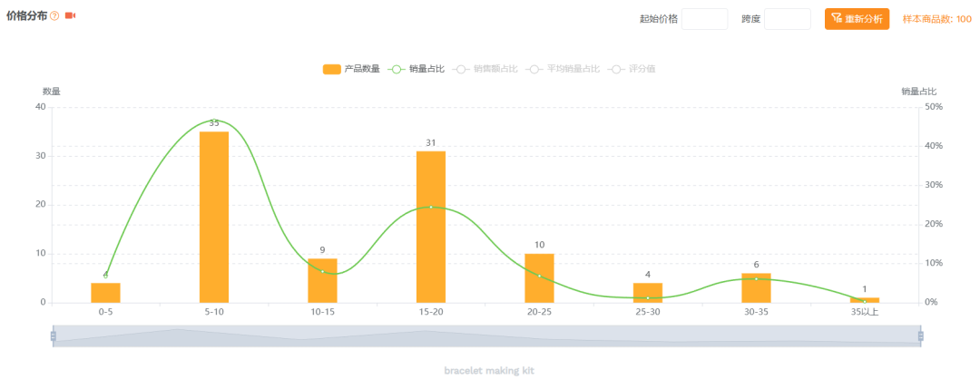The image size is (980, 379).
Task: Toggle the 销量占比 legend series
Action: (416, 69)
